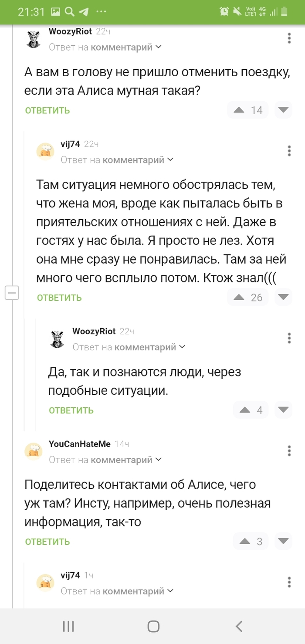Collapse the comment thread with minus box
This screenshot has height=644, width=305.
pos(12,293)
